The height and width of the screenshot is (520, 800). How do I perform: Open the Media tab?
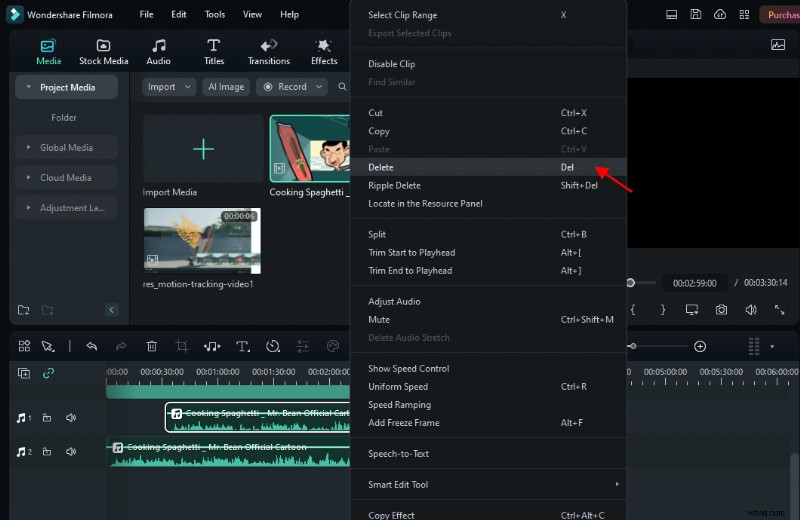point(48,52)
